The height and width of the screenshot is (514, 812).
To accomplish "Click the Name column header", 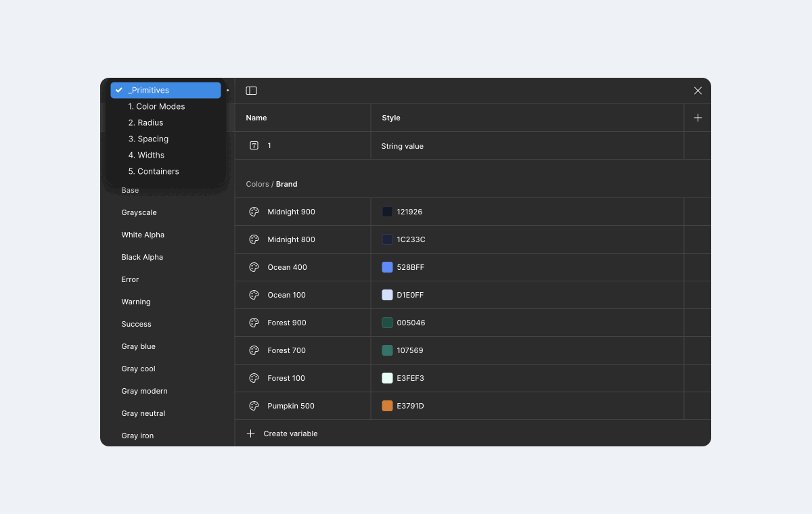I will click(x=256, y=118).
